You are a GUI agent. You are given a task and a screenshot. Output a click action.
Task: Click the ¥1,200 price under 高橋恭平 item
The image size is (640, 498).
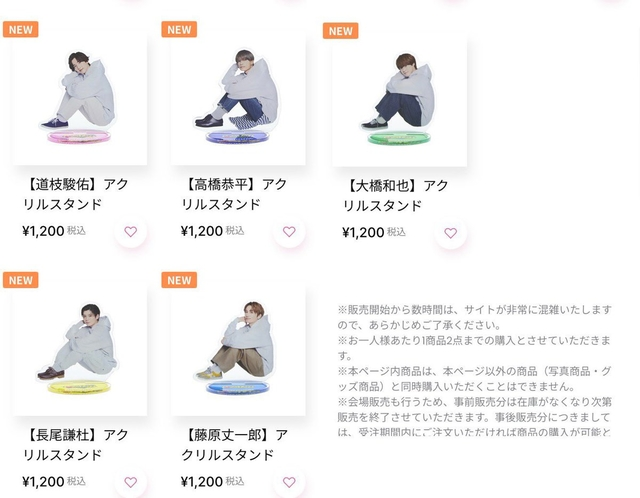(202, 231)
